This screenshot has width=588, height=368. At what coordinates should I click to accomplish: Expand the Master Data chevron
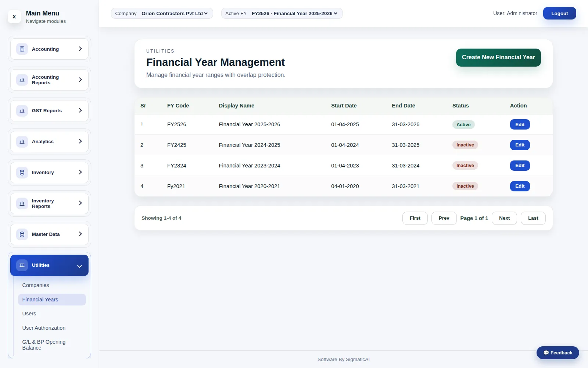(80, 234)
